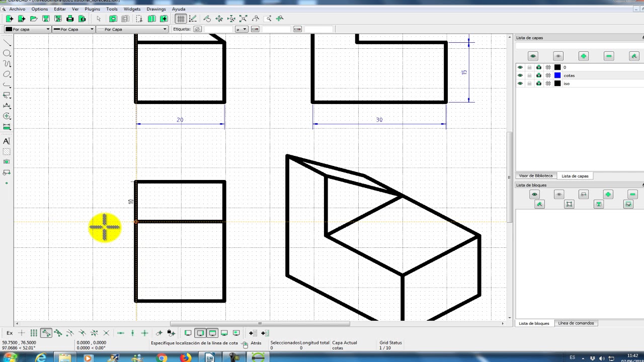The height and width of the screenshot is (362, 644).
Task: Toggle the grid display button
Action: [181, 19]
